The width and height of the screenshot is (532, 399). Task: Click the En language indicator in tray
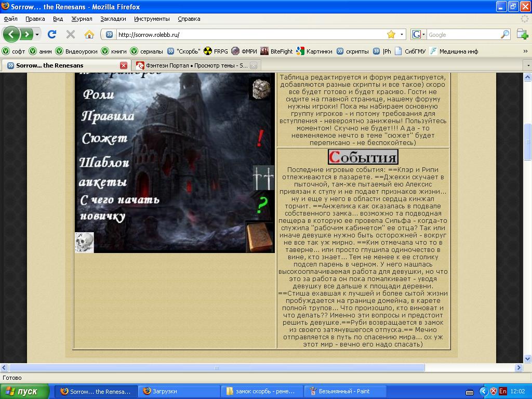(503, 392)
